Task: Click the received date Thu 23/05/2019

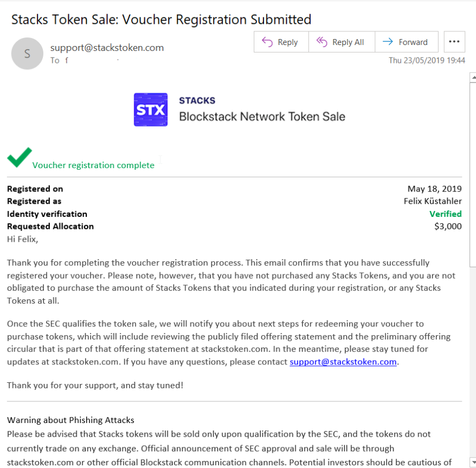Action: point(427,60)
